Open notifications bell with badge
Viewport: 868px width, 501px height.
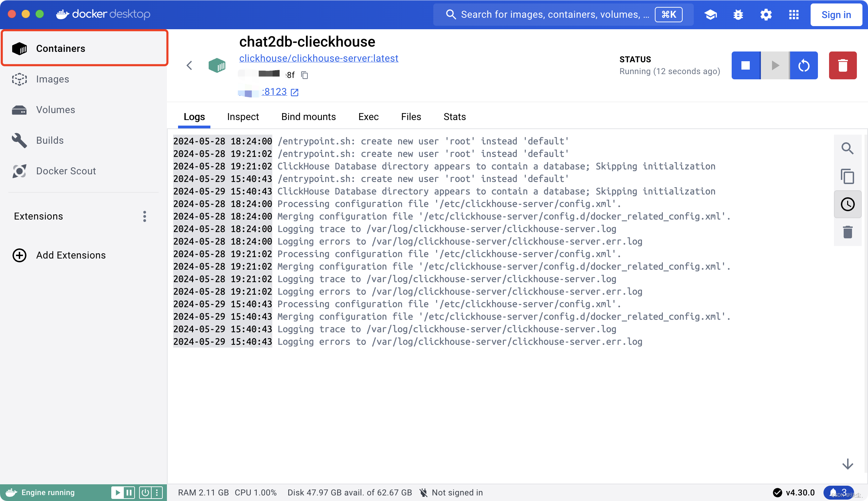point(838,493)
